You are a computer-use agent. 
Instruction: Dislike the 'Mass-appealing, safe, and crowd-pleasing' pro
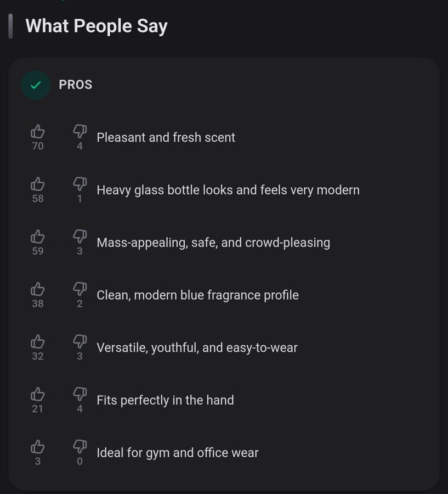point(80,237)
